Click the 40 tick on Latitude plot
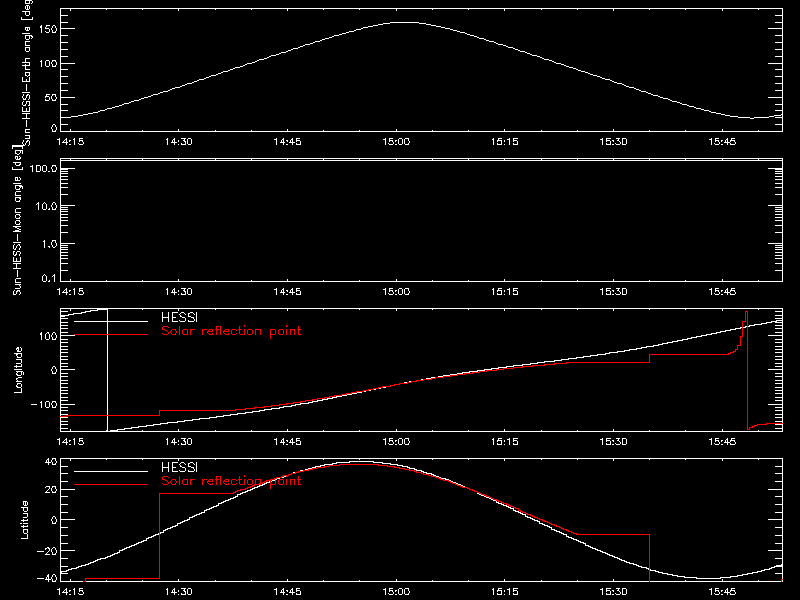 51,462
